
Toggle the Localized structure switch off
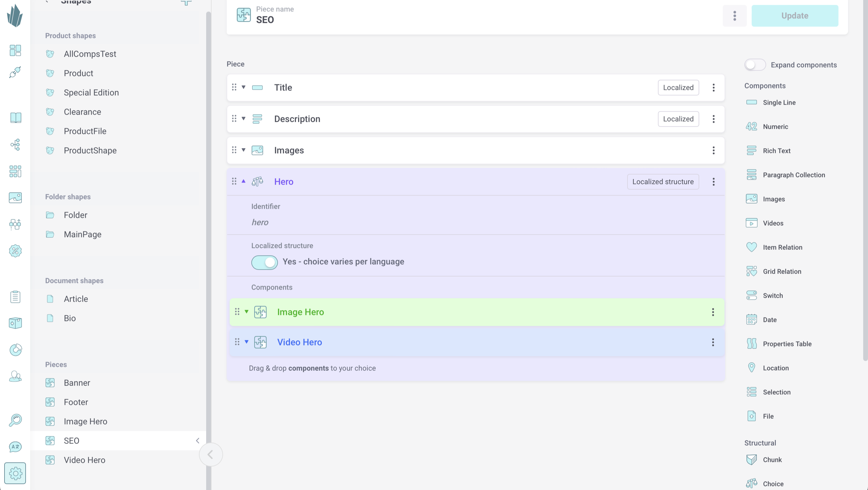[x=264, y=261]
